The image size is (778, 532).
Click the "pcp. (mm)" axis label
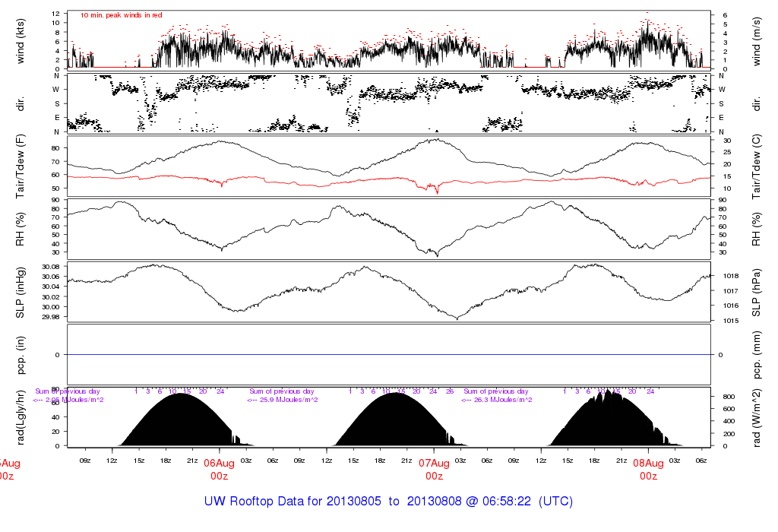[756, 355]
